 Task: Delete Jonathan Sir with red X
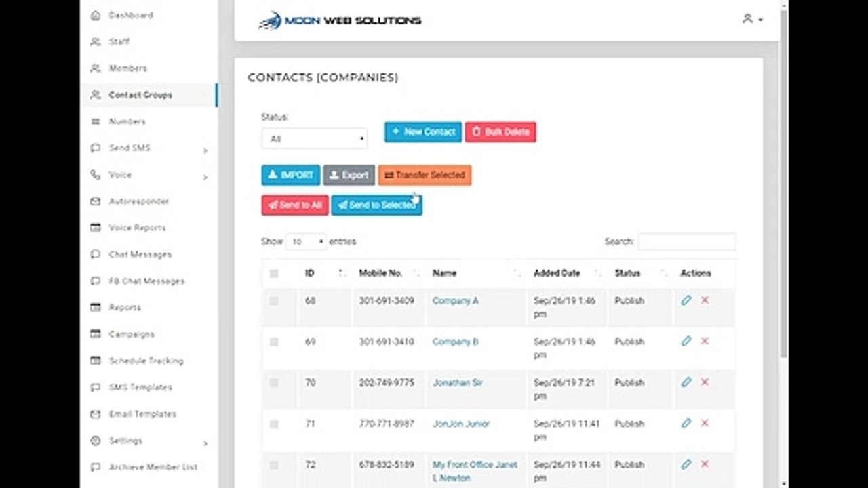(705, 382)
